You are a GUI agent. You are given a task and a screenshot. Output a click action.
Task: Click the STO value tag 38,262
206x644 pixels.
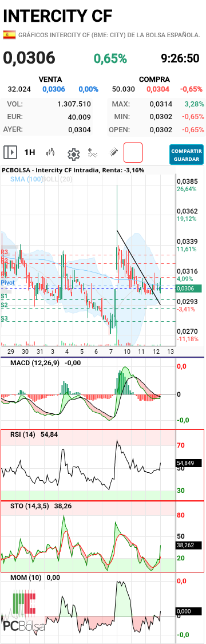(188, 546)
